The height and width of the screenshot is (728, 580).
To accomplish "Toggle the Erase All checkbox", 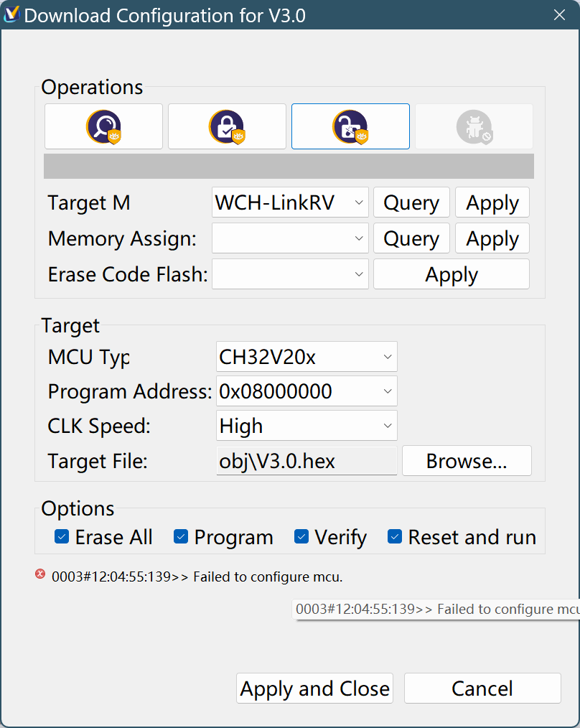I will pos(62,536).
